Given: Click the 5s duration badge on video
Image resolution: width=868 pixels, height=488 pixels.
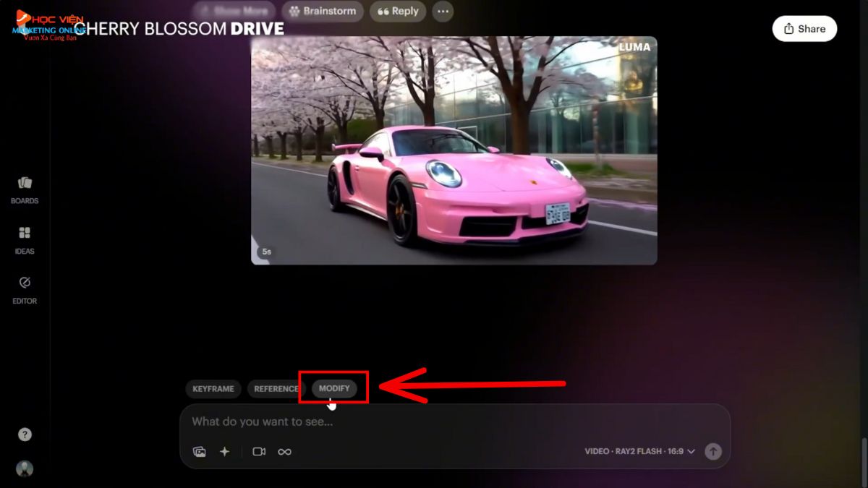Looking at the screenshot, I should point(267,252).
